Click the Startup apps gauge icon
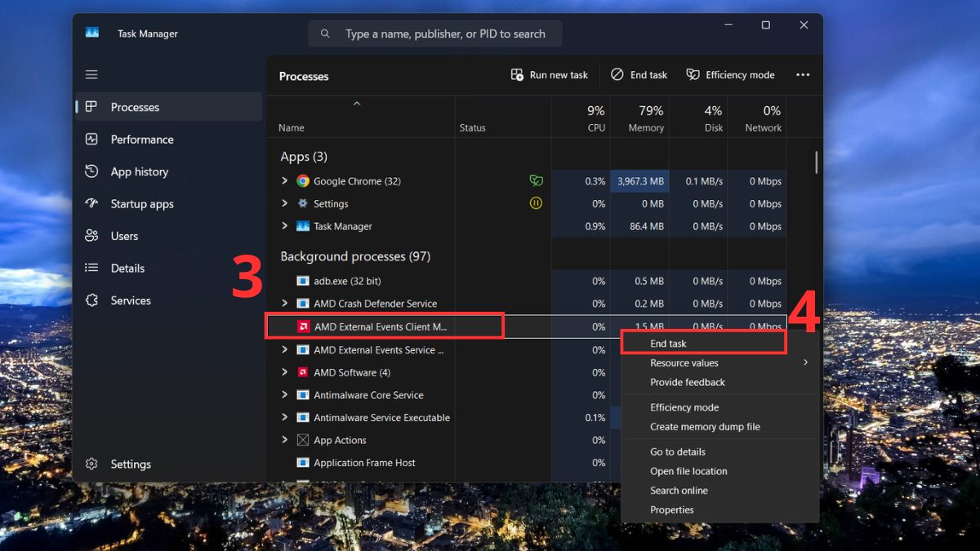The image size is (980, 551). pos(91,204)
